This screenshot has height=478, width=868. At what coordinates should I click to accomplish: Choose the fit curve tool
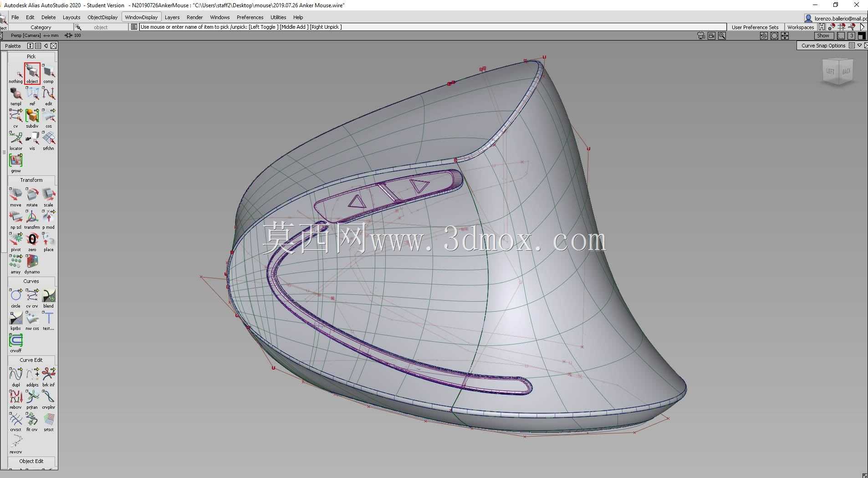[32, 422]
